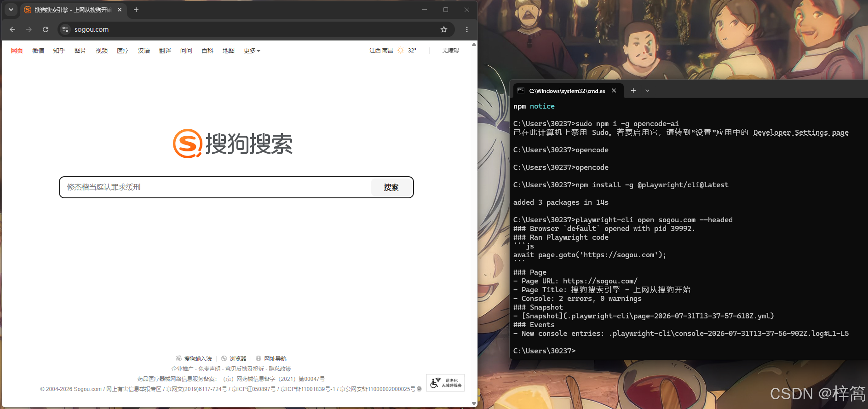Switch to 图片 search category
Image resolution: width=868 pixels, height=409 pixels.
[x=80, y=51]
